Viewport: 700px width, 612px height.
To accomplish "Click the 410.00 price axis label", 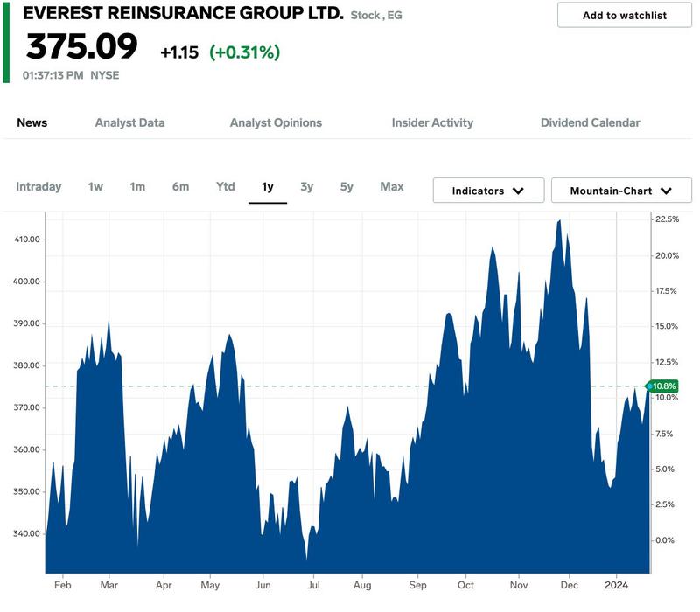I will point(27,240).
